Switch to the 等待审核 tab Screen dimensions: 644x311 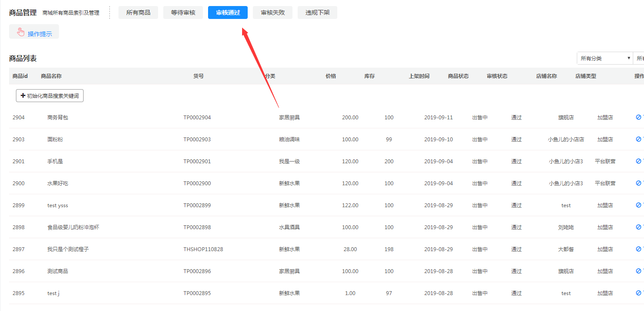tap(183, 12)
